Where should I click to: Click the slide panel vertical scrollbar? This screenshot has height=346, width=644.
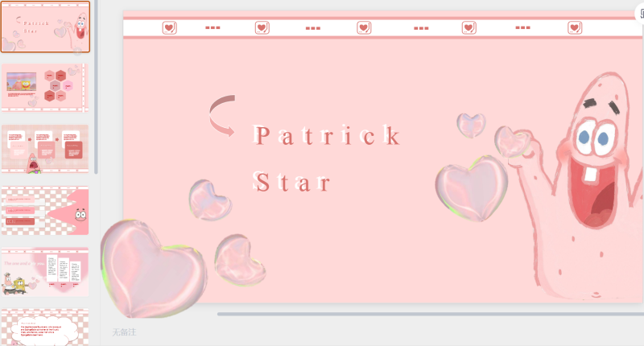coord(96,87)
